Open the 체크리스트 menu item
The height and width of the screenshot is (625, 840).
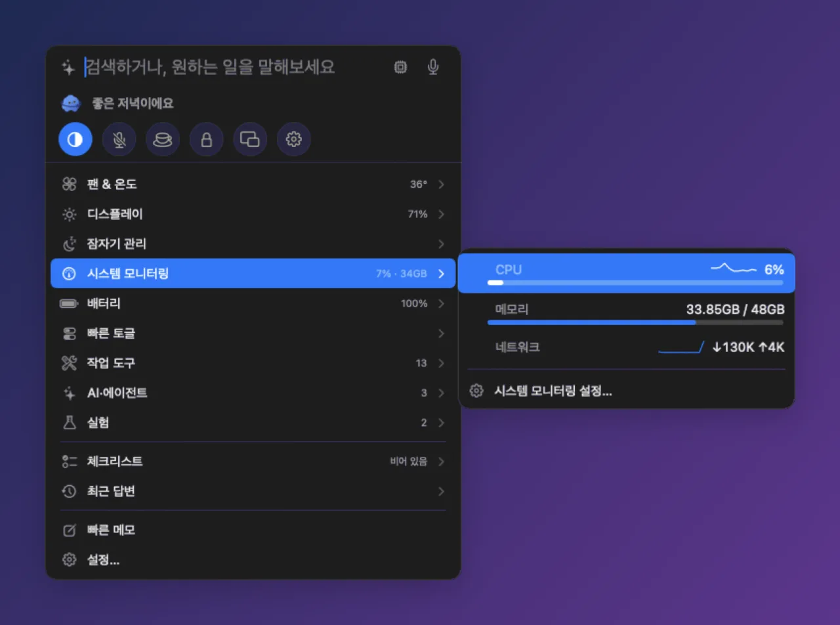point(253,462)
